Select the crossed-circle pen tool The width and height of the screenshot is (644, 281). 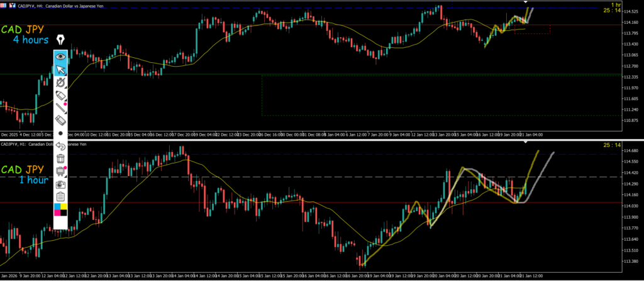61,82
